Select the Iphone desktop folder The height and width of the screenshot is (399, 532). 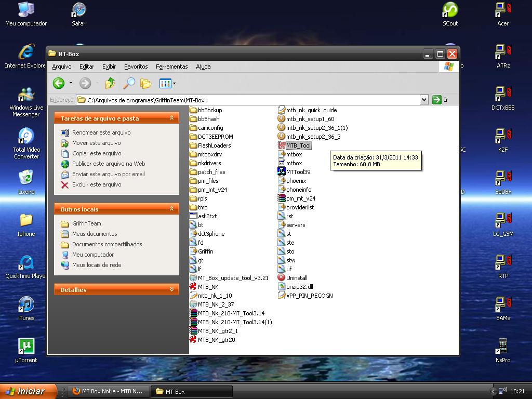[x=26, y=224]
